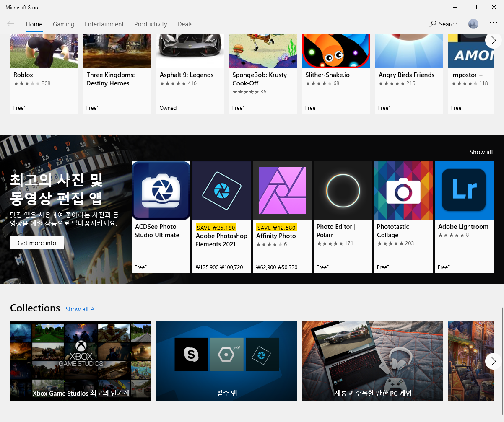Click the Collections heading
This screenshot has width=504, height=422.
pos(35,308)
